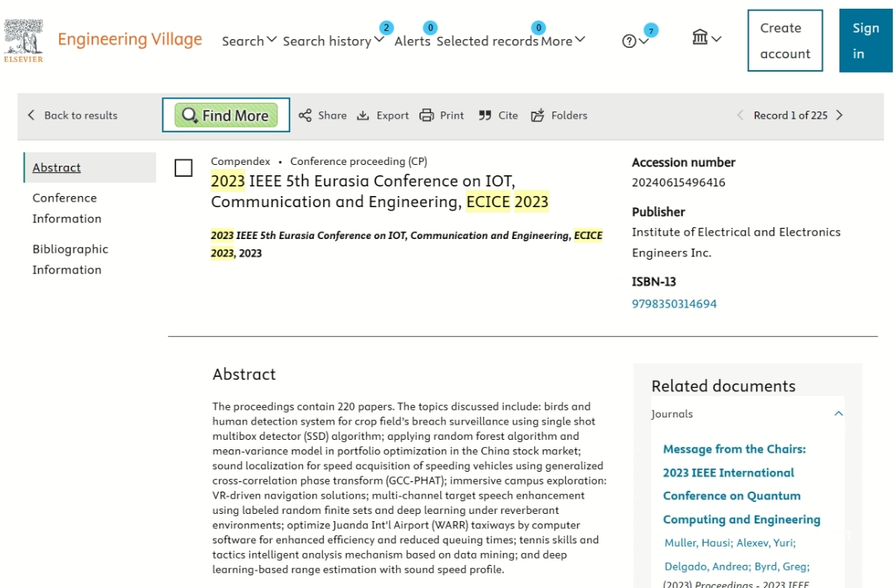Click the Create account button

pyautogui.click(x=785, y=41)
